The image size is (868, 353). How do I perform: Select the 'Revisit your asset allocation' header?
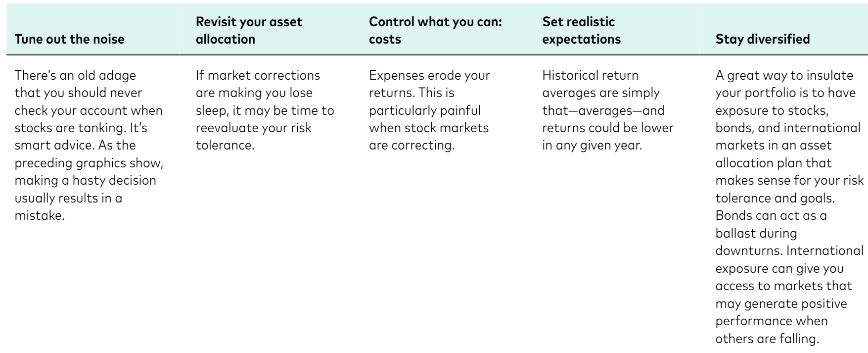[x=249, y=31]
